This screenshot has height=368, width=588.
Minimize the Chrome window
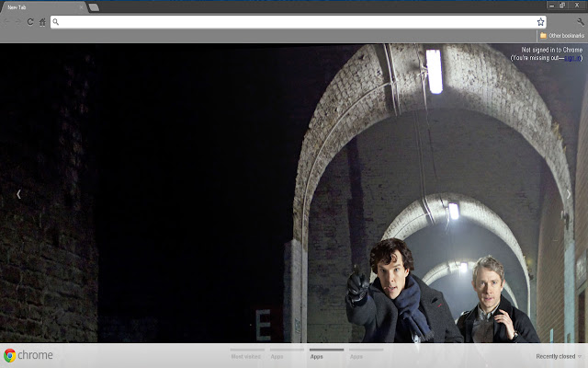(551, 6)
